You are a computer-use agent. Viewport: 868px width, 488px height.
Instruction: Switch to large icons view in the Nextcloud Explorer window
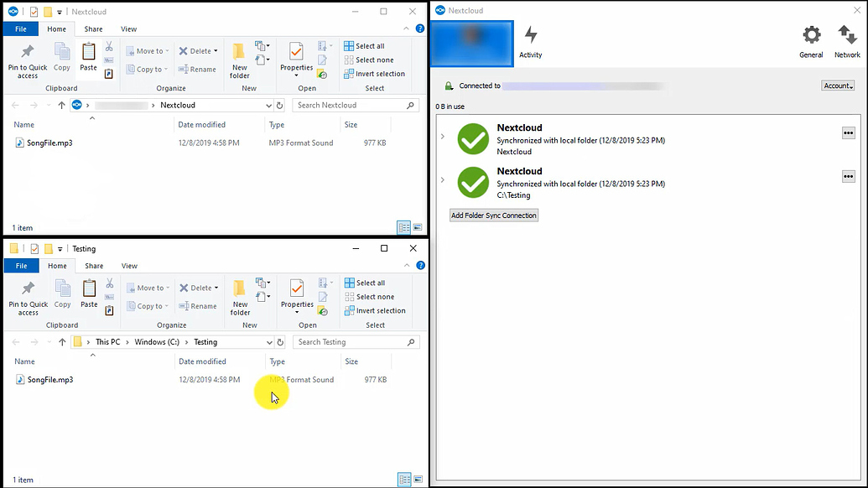418,227
